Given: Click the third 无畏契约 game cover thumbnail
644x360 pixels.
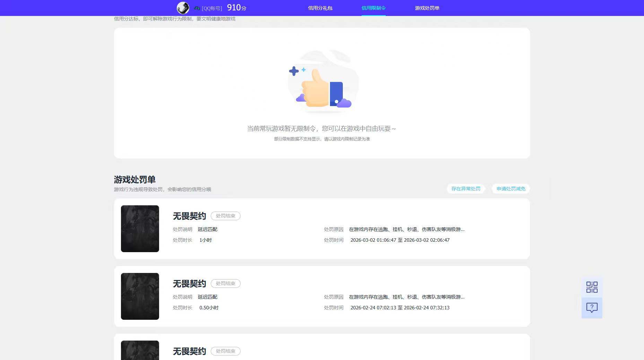Looking at the screenshot, I should (140, 350).
